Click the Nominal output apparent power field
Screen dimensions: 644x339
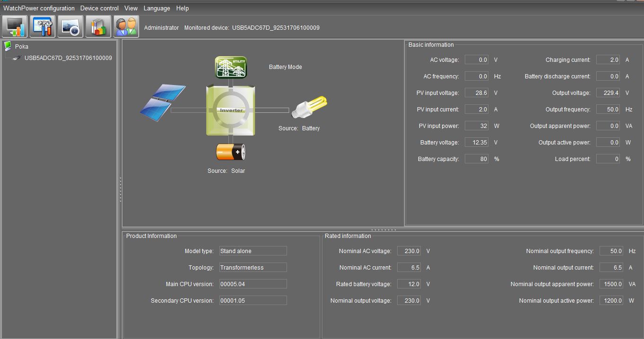click(x=611, y=284)
